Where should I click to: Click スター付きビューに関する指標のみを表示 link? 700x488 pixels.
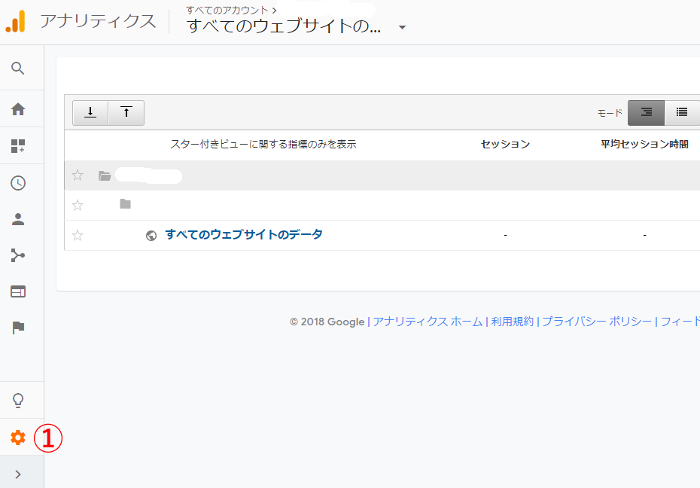click(x=263, y=144)
